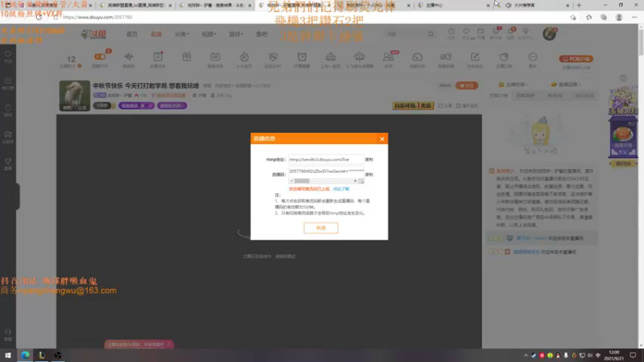Click the orange 关闭 button in dialog

click(320, 228)
